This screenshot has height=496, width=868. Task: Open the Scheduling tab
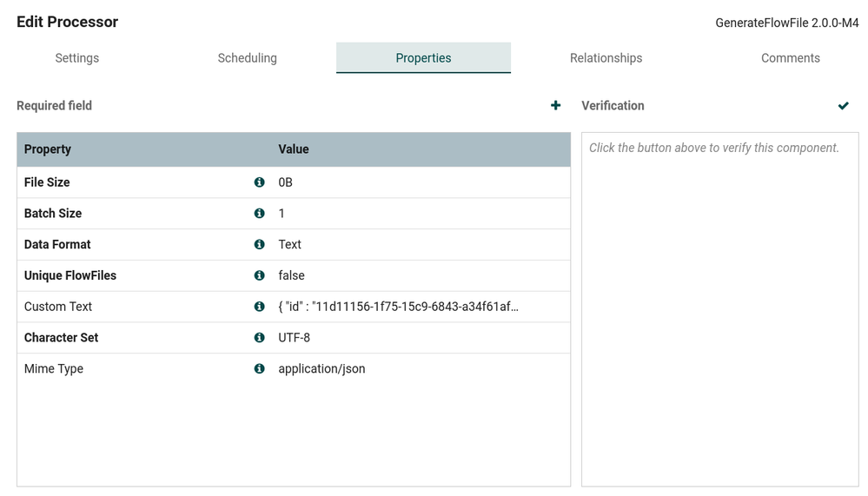point(248,58)
